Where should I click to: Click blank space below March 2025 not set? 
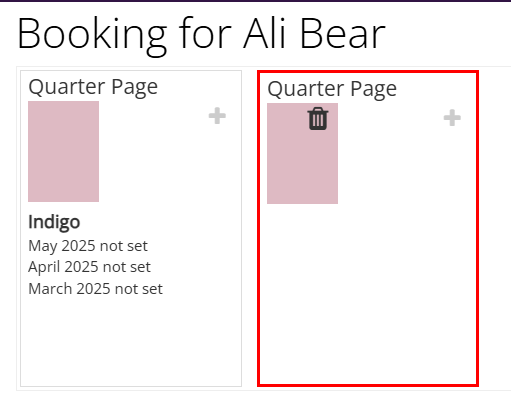coord(131,342)
